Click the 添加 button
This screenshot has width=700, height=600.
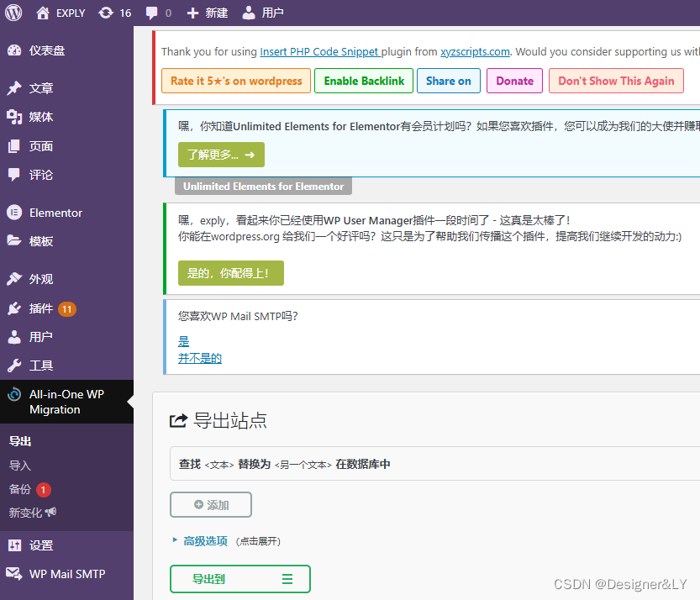coord(211,505)
